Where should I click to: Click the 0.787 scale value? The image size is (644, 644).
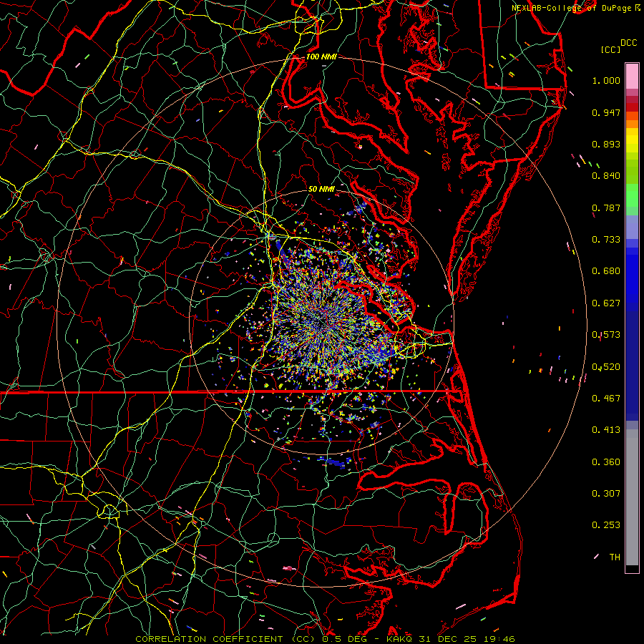606,208
